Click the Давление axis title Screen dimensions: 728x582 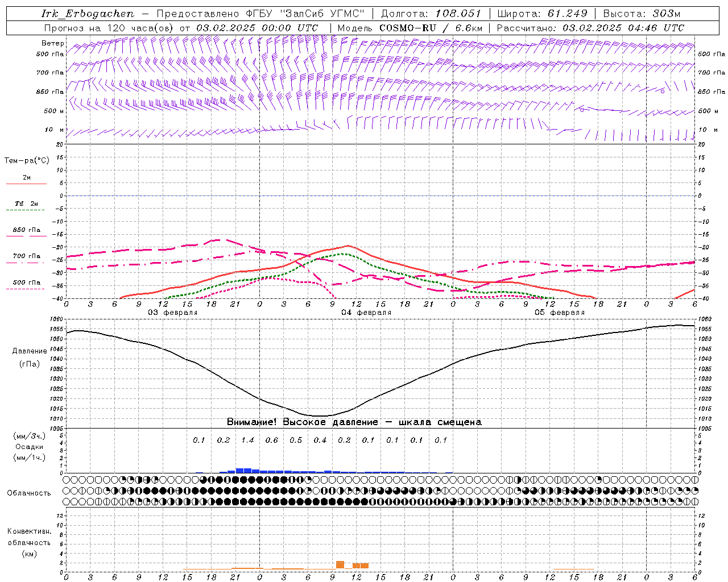tap(30, 351)
